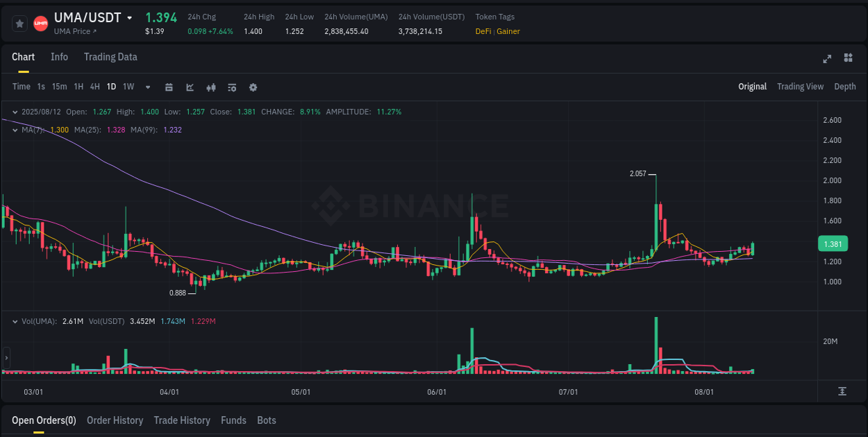Select the chart style drawing icon

[x=190, y=87]
